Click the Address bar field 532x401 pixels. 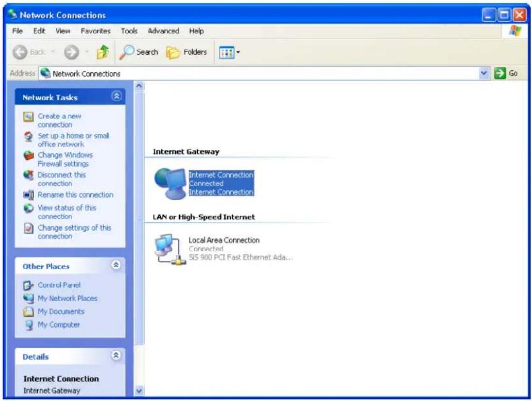pyautogui.click(x=264, y=73)
